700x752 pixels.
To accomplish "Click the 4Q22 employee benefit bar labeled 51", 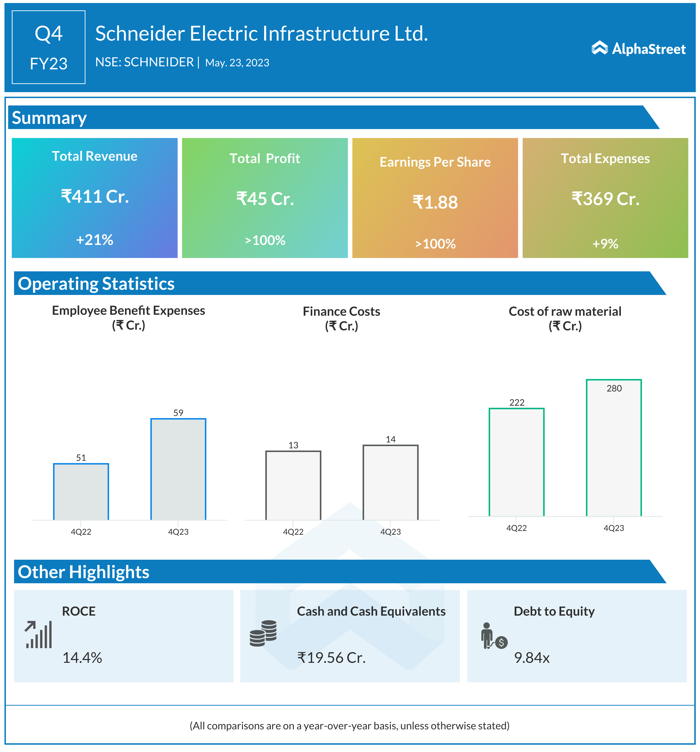I will click(81, 491).
